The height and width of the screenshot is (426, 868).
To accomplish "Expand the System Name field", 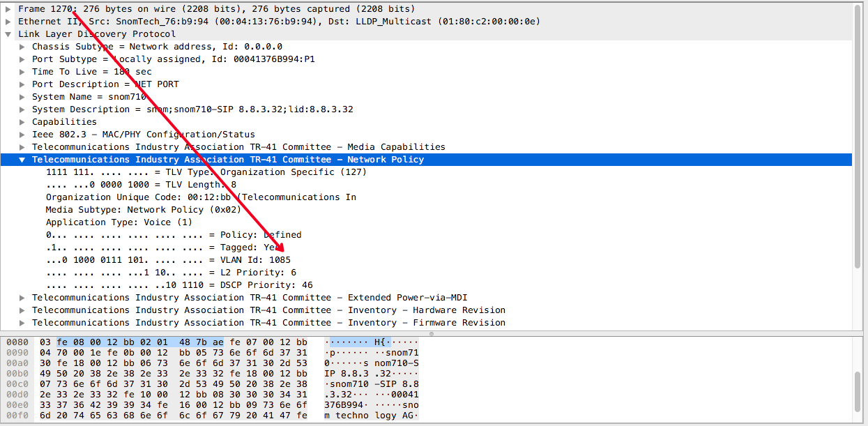I will pos(22,96).
